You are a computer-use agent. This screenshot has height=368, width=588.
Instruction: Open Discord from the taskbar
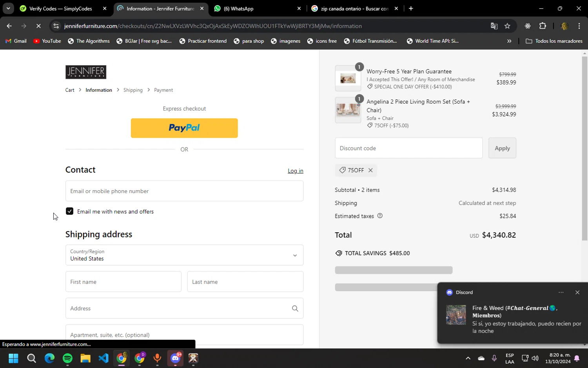176,358
